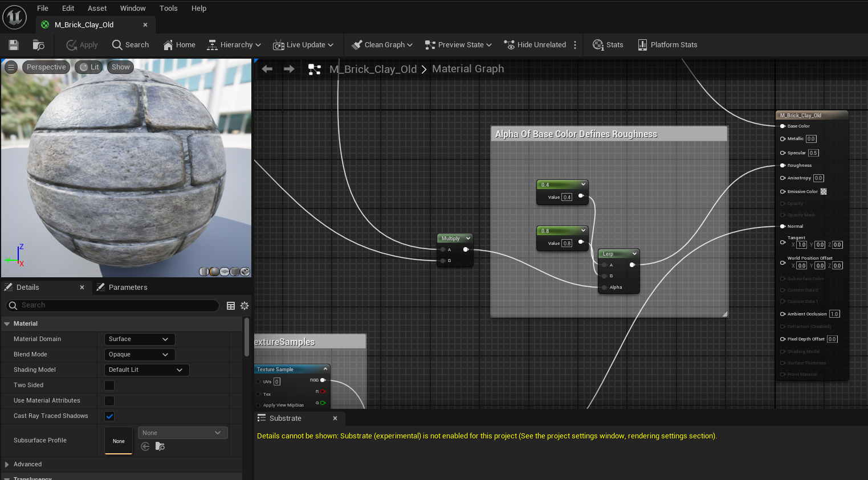Enable Two Sided checkbox
This screenshot has height=480, width=868.
(x=109, y=385)
